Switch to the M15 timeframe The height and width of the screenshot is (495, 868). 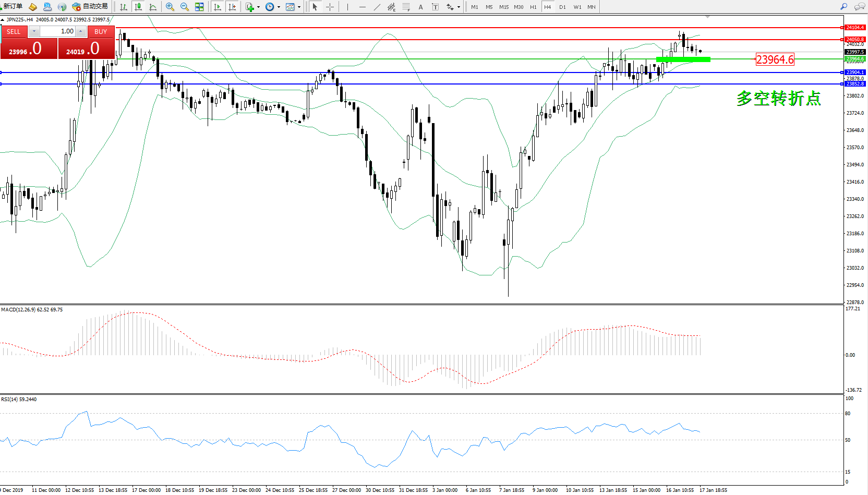[503, 7]
